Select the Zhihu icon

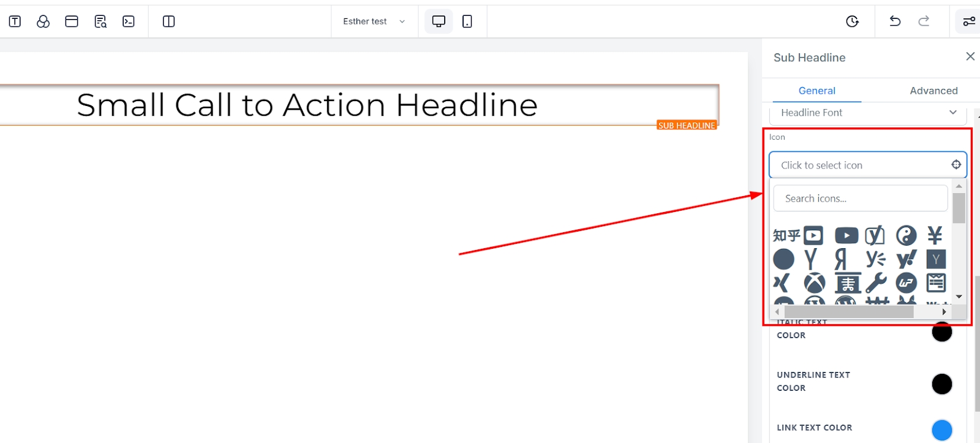[x=786, y=235]
